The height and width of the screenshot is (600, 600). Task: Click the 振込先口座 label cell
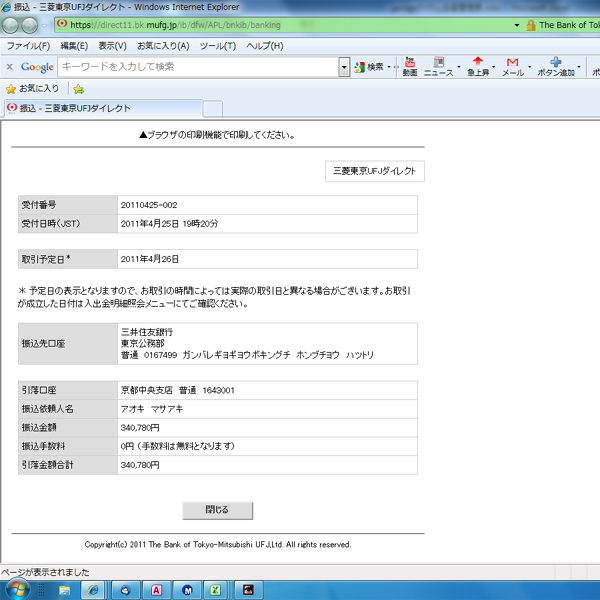(68, 344)
